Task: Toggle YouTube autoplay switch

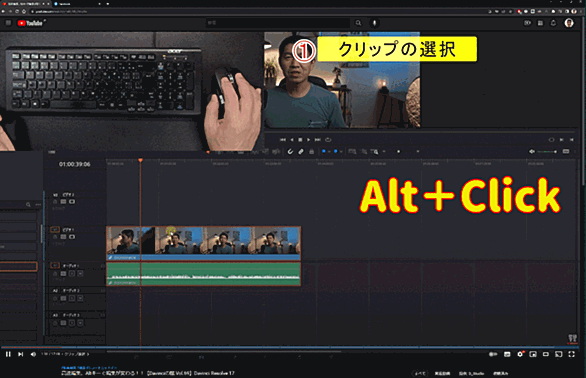Action: (493, 354)
